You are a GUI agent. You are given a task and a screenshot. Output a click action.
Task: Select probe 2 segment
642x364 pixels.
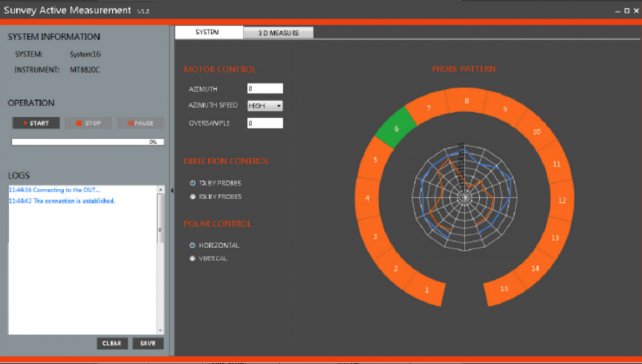pyautogui.click(x=396, y=268)
